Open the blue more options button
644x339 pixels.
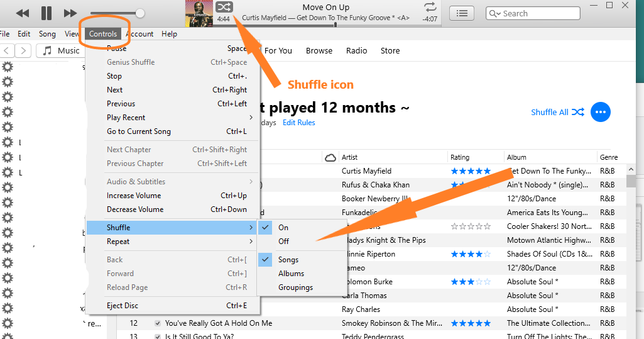(601, 112)
